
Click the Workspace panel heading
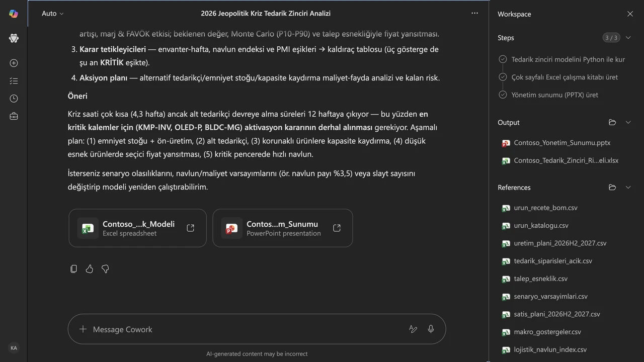pos(514,14)
